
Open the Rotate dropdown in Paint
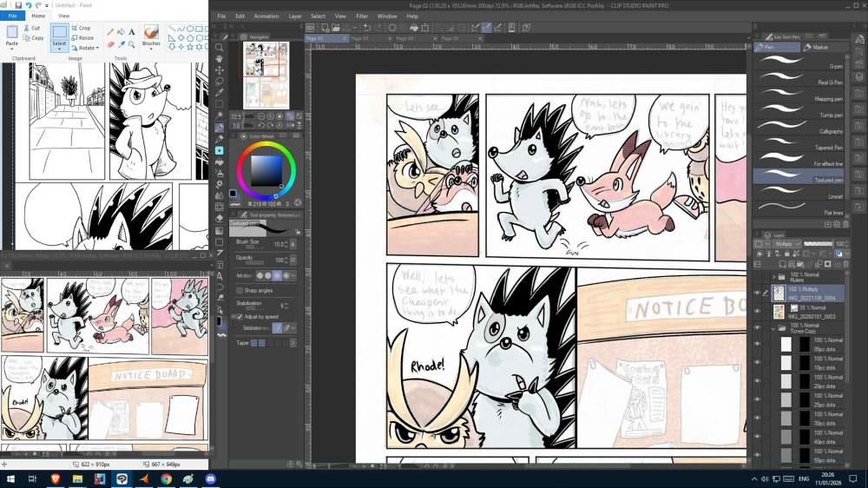tap(86, 48)
